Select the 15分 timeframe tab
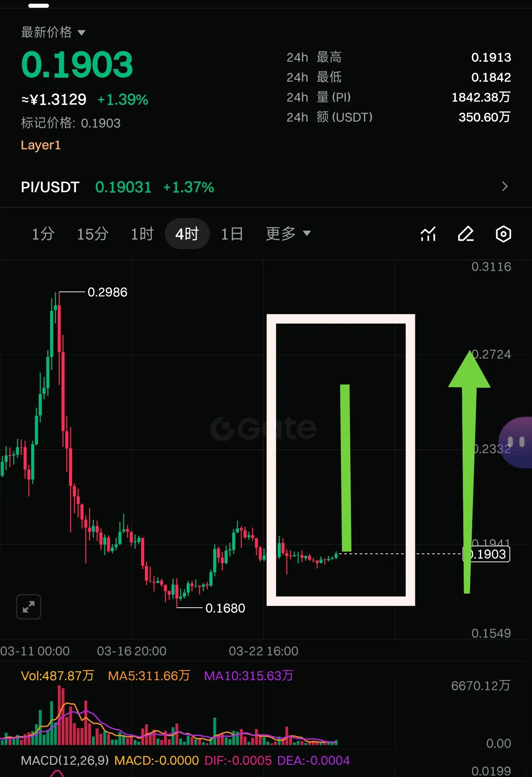532x777 pixels. 93,234
